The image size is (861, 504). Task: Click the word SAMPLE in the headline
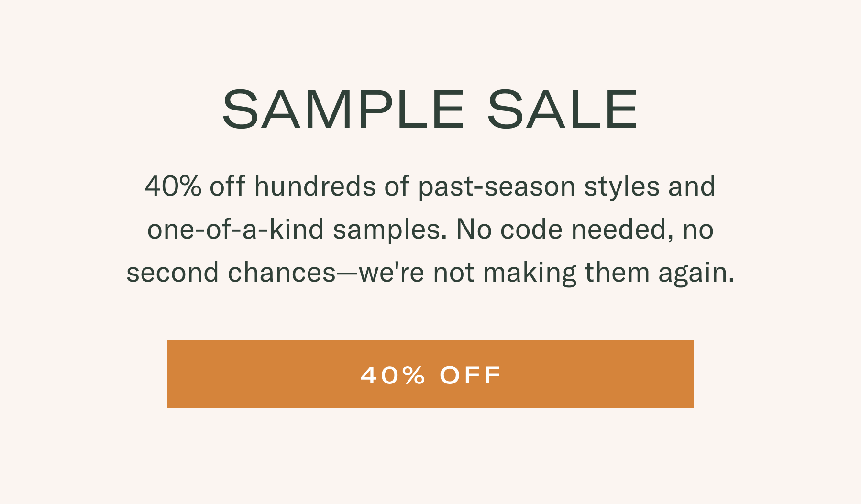pos(343,110)
